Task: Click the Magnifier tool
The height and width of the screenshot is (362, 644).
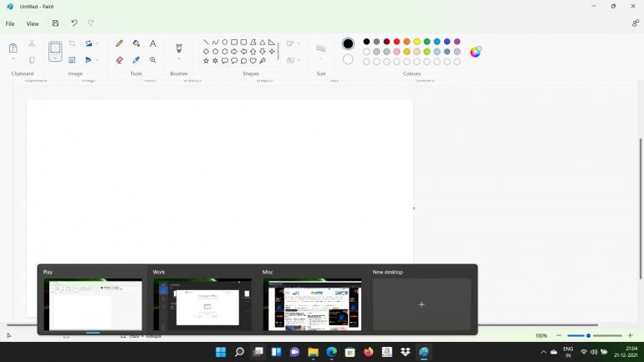Action: tap(153, 60)
